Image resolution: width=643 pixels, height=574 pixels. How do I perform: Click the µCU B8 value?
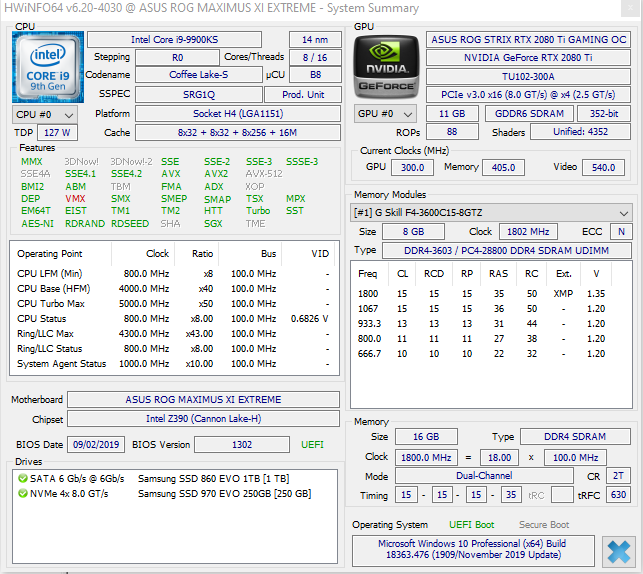pyautogui.click(x=315, y=75)
